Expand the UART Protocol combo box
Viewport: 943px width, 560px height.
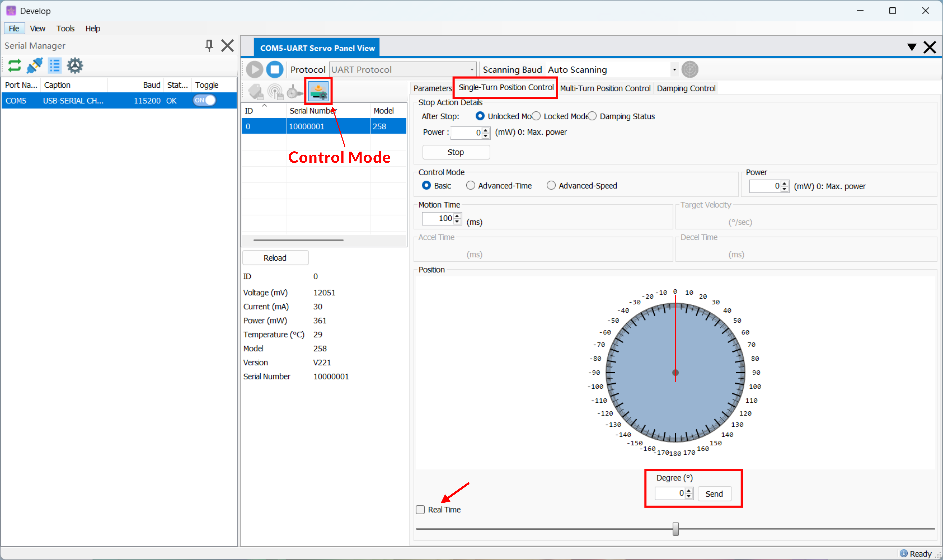coord(472,70)
